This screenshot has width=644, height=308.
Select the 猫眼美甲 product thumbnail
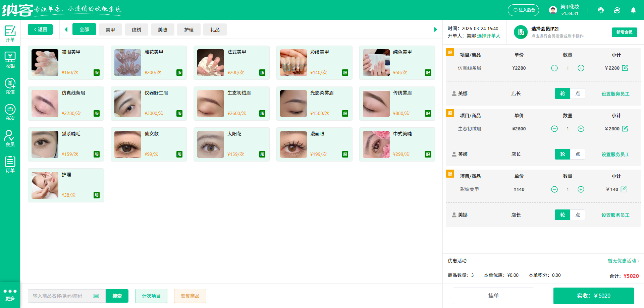click(x=45, y=63)
